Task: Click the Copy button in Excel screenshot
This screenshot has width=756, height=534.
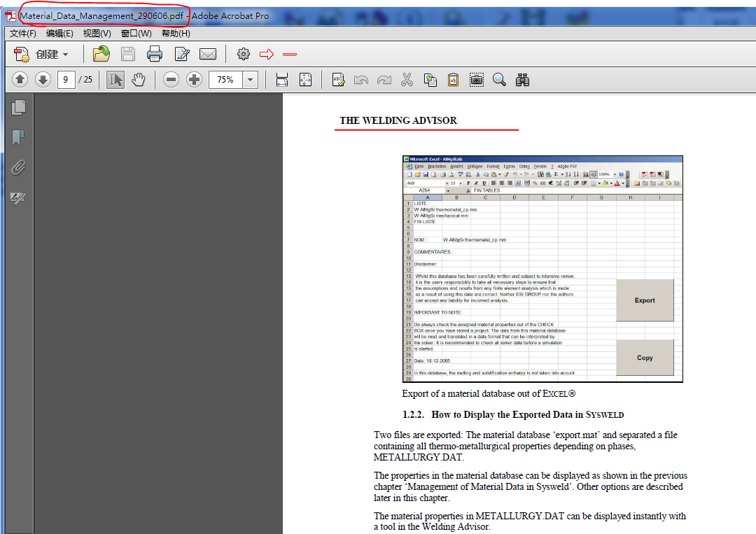Action: [x=645, y=358]
